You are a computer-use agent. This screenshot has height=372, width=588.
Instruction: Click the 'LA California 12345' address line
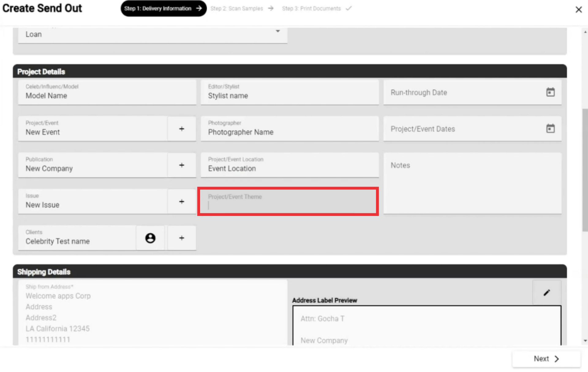click(58, 329)
